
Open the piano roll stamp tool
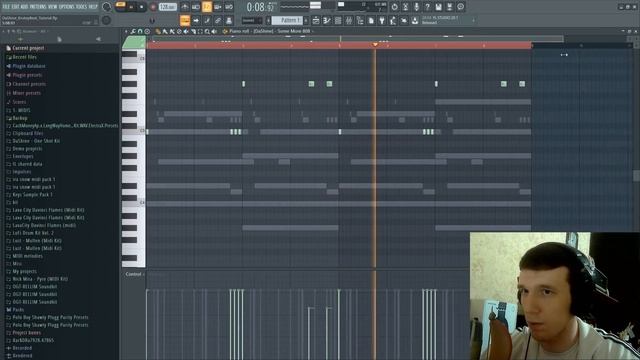tap(147, 31)
